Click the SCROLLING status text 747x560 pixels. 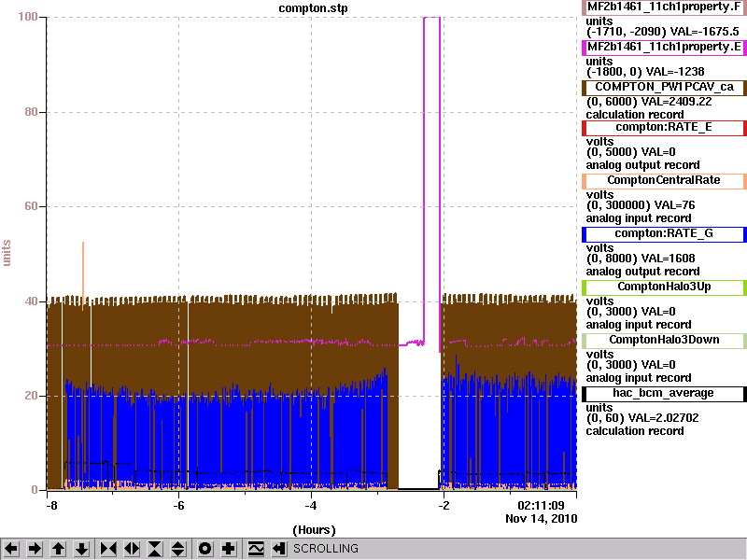pos(326,549)
